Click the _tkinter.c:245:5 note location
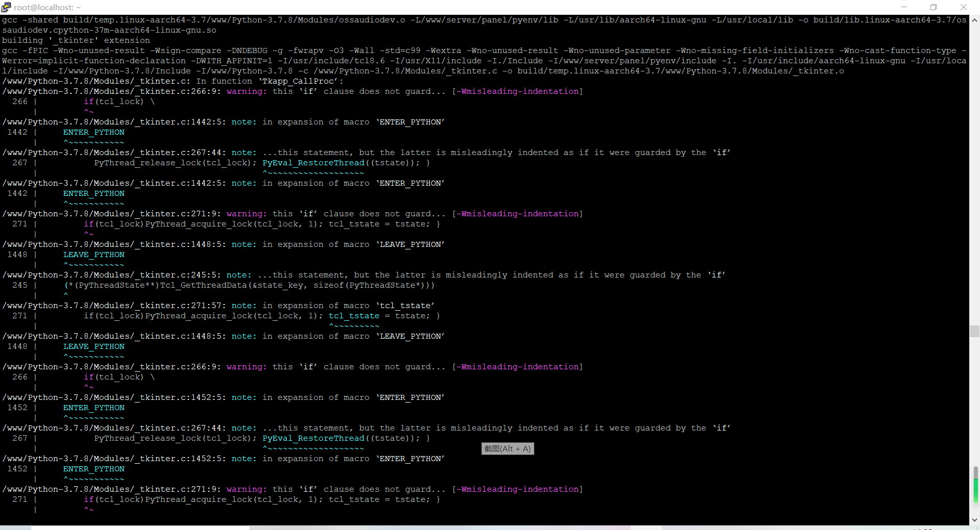 tap(112, 275)
